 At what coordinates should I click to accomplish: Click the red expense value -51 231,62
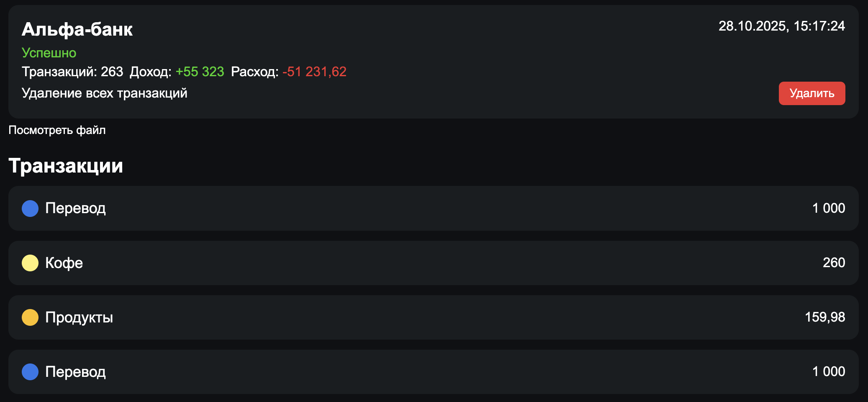314,72
